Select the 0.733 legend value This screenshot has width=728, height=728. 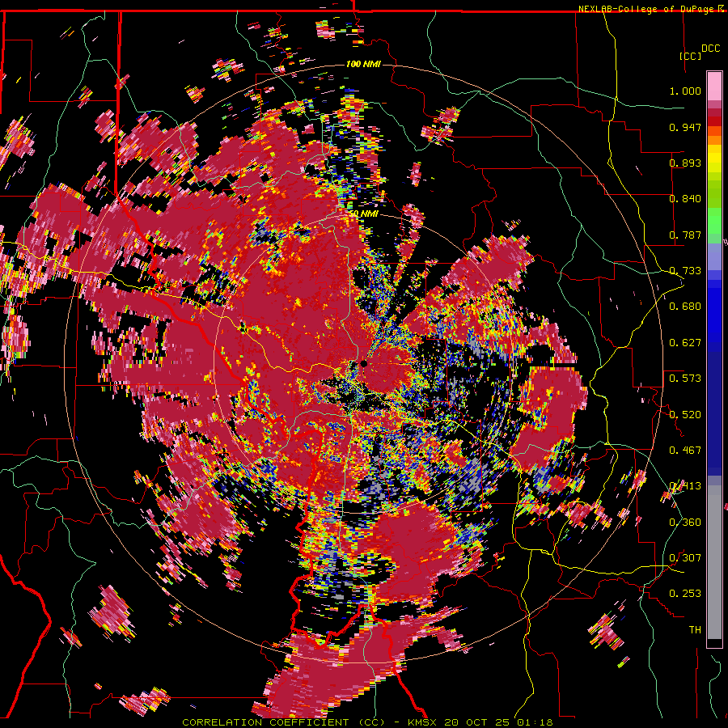(x=685, y=271)
